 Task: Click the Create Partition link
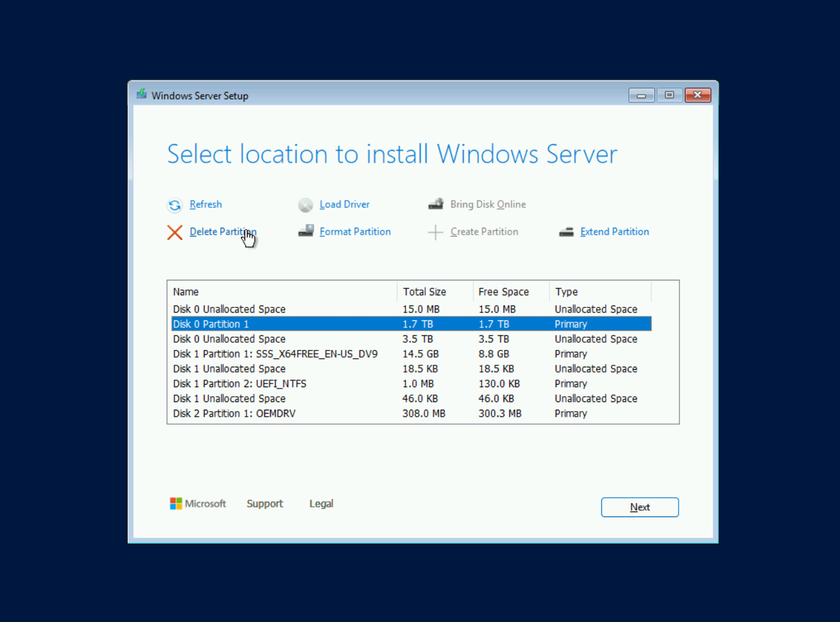point(484,232)
